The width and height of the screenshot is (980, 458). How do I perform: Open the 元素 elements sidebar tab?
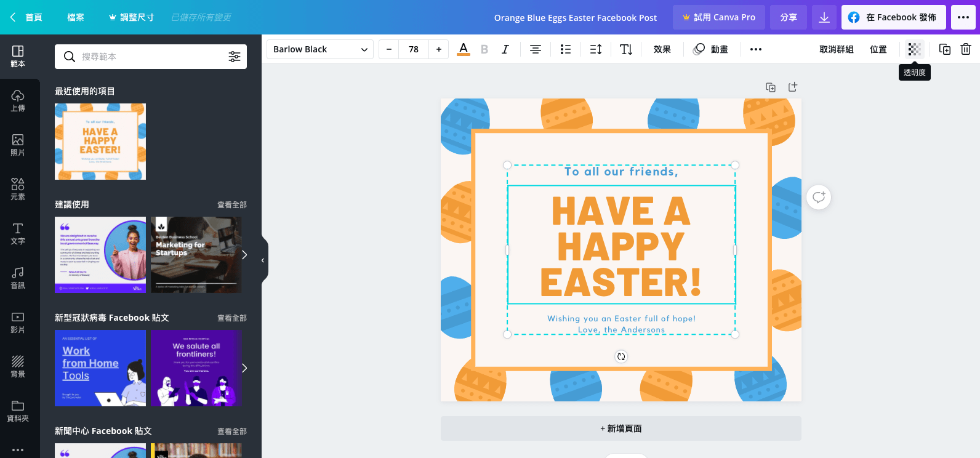(18, 190)
